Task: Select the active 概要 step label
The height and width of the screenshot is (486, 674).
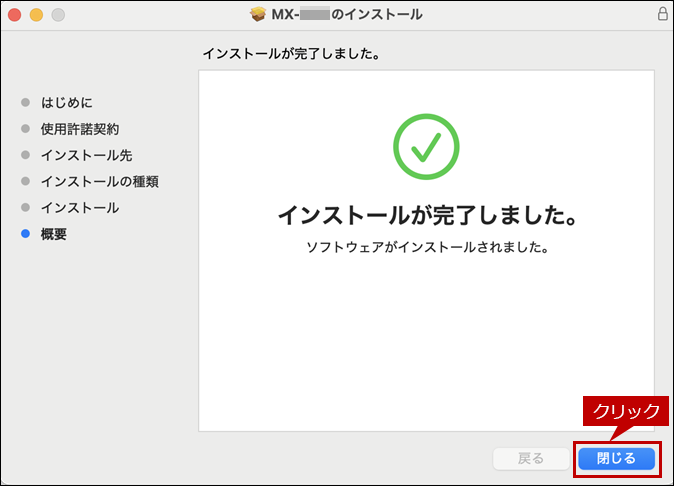Action: click(54, 234)
